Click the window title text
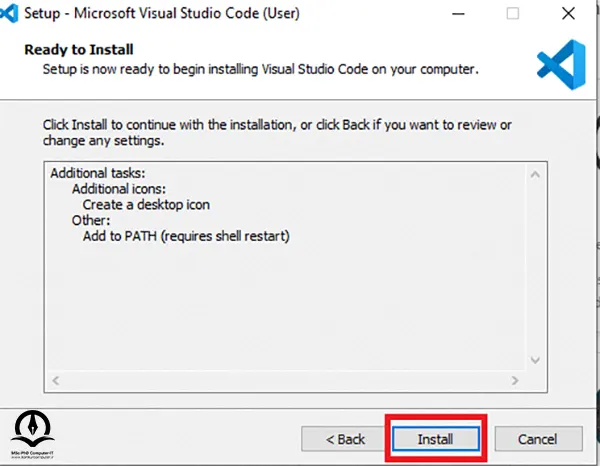Image resolution: width=600 pixels, height=466 pixels. coord(162,13)
